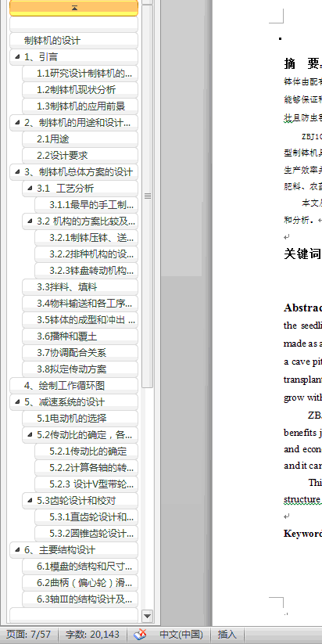The height and width of the screenshot is (644, 322).
Task: Click the 摘 要 heading text
Action: coord(302,63)
